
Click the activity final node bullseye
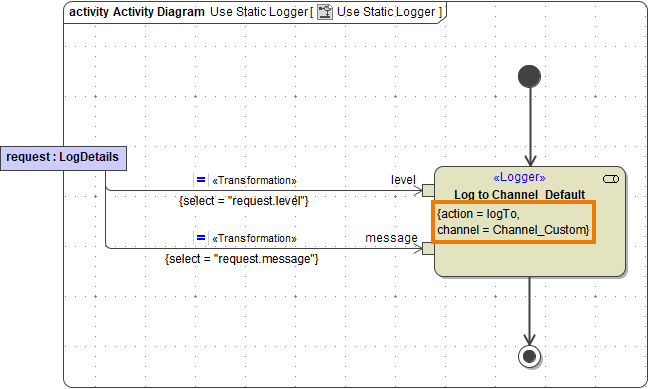529,356
